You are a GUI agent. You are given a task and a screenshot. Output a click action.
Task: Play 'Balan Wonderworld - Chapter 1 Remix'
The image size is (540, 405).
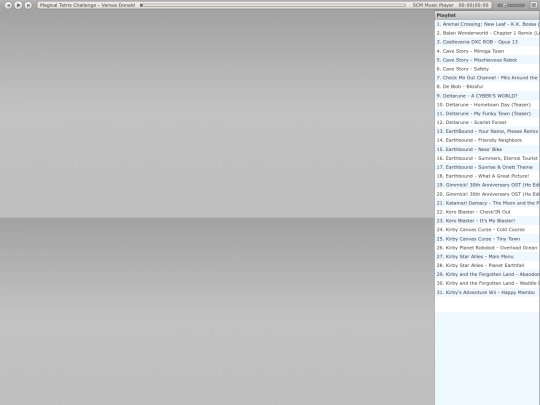click(487, 33)
